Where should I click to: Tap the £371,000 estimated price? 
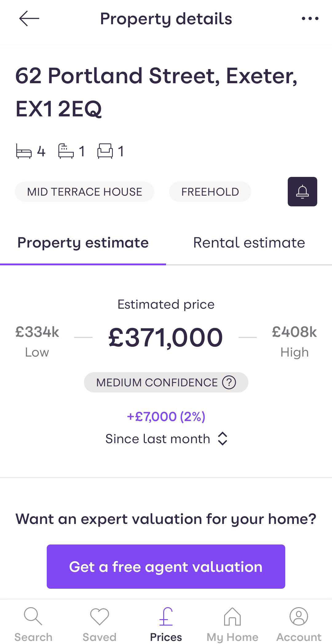coord(166,338)
